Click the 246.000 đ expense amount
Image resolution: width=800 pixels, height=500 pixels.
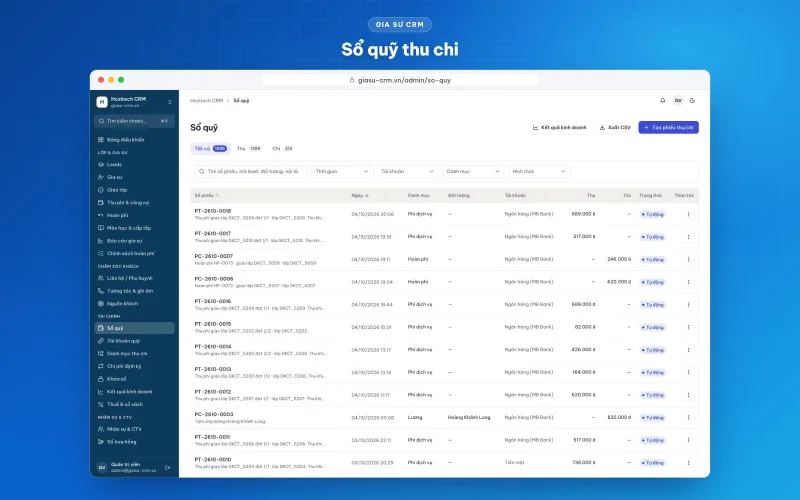[619, 259]
